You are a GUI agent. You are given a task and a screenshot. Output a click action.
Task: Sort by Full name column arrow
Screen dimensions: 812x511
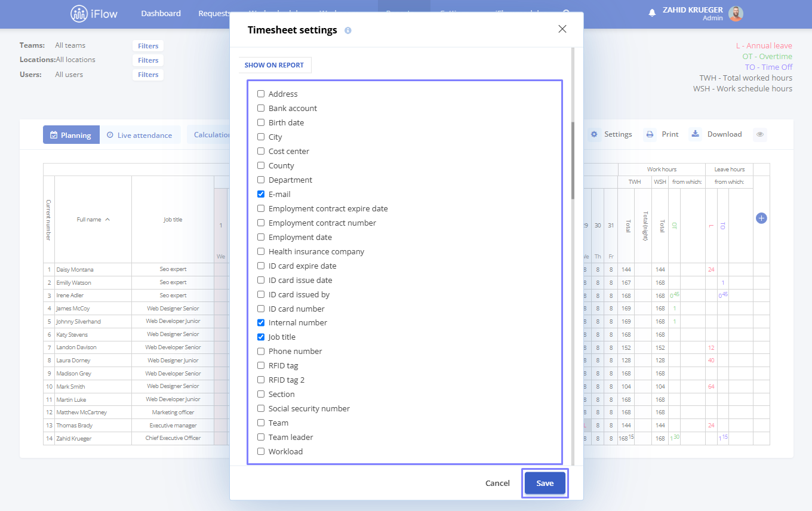click(x=107, y=220)
